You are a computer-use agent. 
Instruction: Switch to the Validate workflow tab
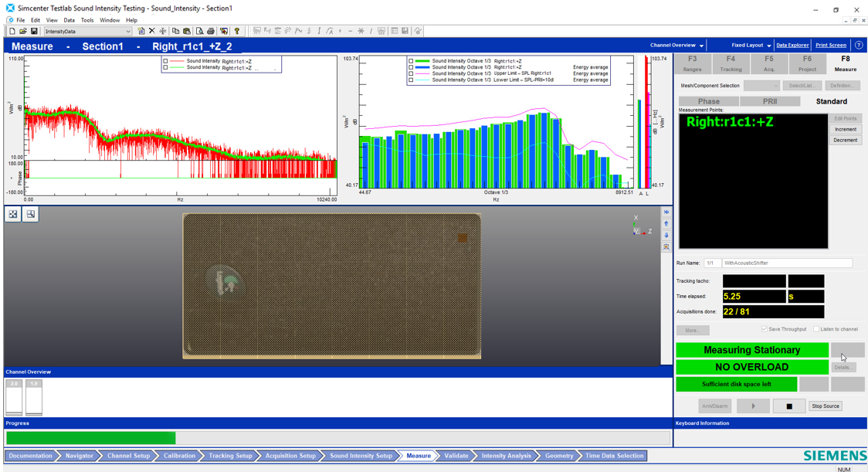[x=456, y=456]
